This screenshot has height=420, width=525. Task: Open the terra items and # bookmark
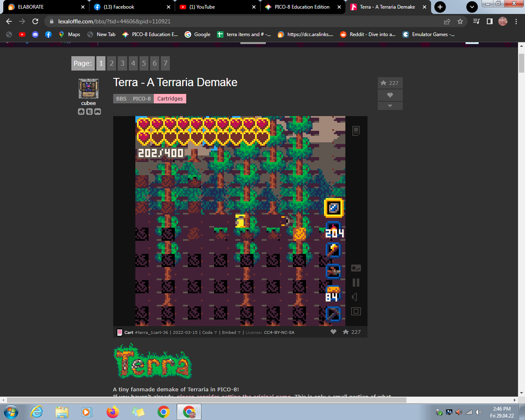coord(244,34)
